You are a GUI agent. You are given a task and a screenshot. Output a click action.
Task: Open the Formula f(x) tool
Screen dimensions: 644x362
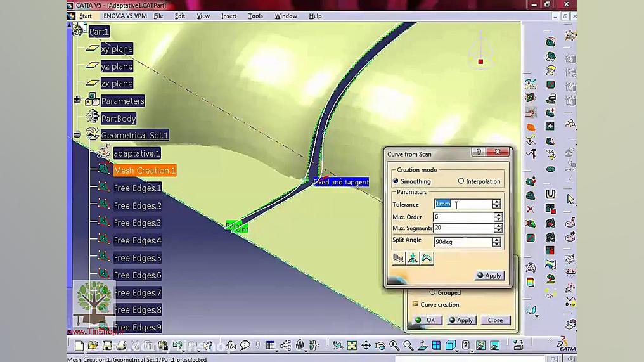tap(231, 346)
